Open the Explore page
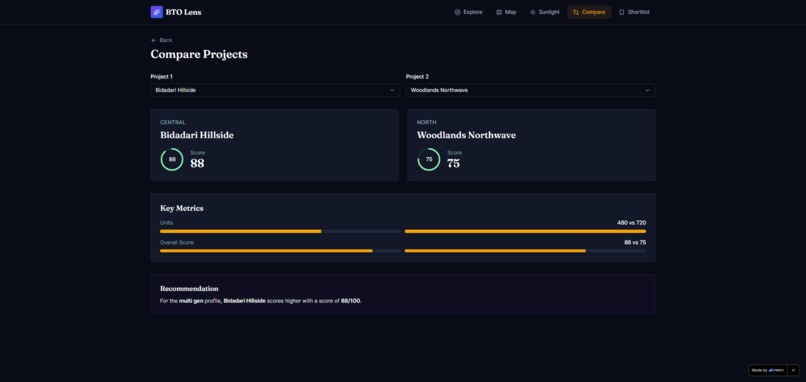The width and height of the screenshot is (806, 382). pyautogui.click(x=468, y=12)
